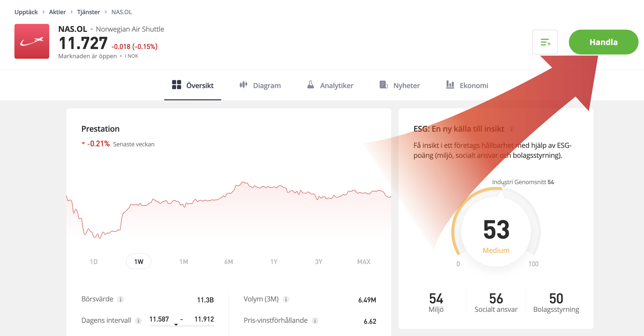Select the MAX chart range
The image size is (644, 336).
pyautogui.click(x=364, y=262)
